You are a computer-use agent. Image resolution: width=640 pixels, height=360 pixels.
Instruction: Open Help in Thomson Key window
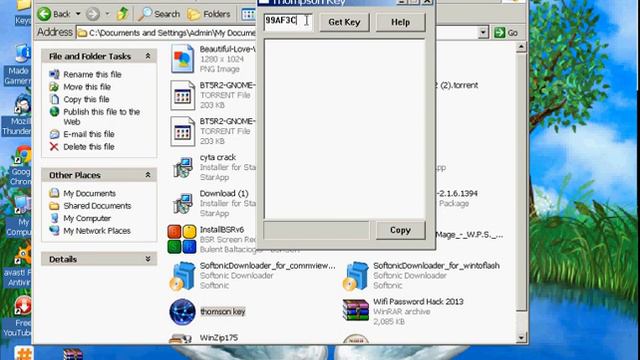[400, 22]
